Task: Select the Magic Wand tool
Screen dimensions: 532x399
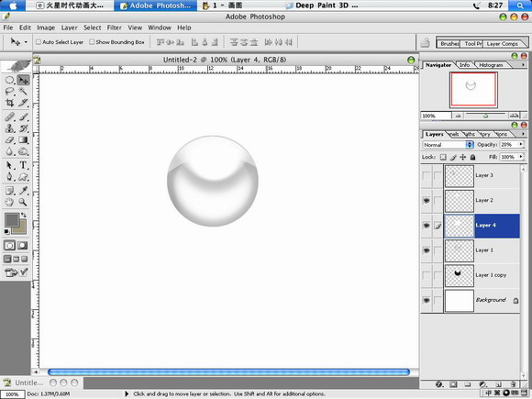Action: pos(23,92)
